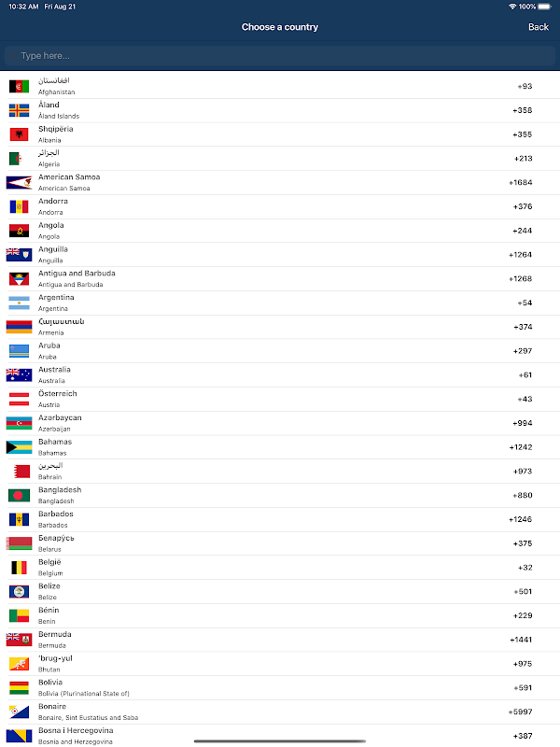Focus the 'Type here...' search field
Image resolution: width=560 pixels, height=747 pixels.
[x=280, y=56]
